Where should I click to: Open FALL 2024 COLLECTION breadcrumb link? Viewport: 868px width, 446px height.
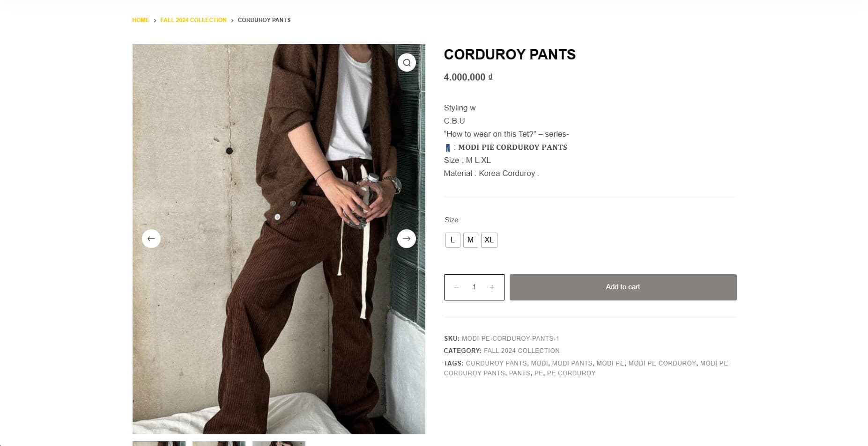click(193, 20)
